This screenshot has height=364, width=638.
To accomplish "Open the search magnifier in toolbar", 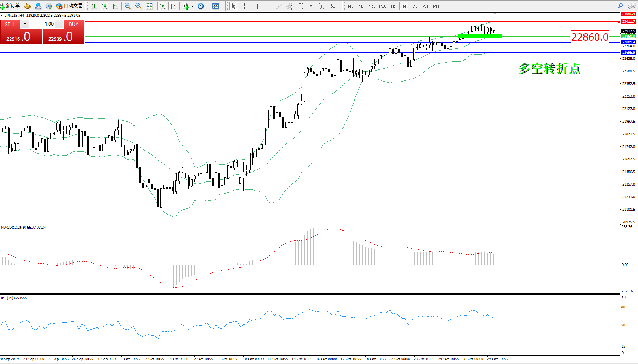I will pyautogui.click(x=620, y=6).
